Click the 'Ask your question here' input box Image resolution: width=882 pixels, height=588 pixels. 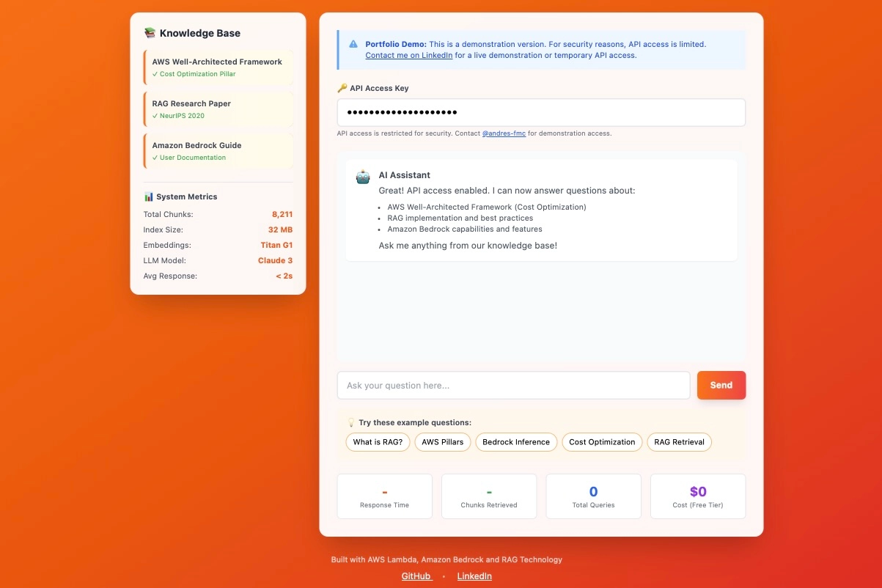[x=513, y=386]
